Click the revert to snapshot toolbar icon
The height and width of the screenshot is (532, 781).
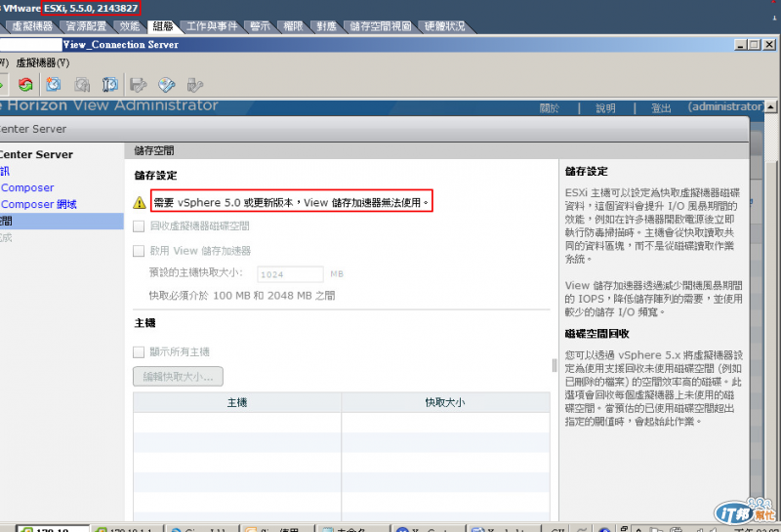click(x=82, y=85)
